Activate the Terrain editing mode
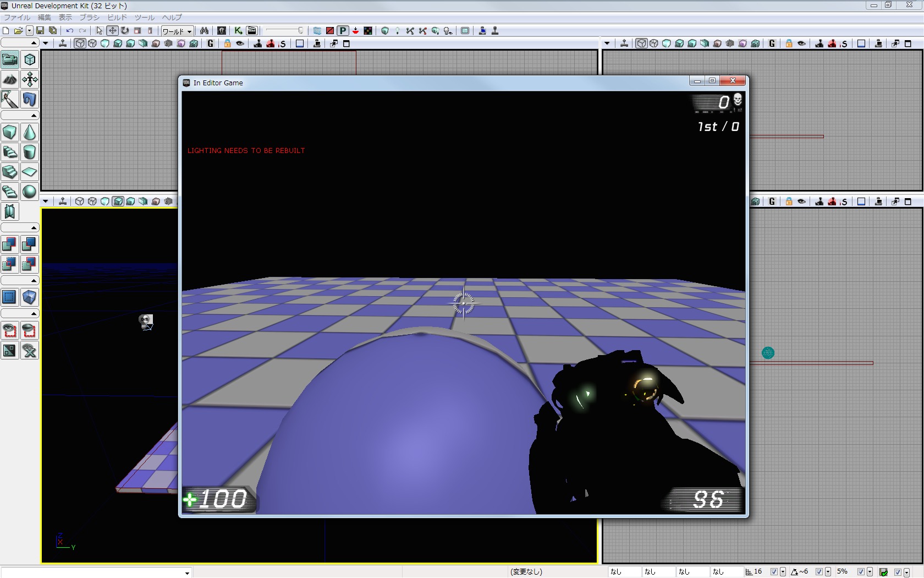924x578 pixels. [10, 80]
